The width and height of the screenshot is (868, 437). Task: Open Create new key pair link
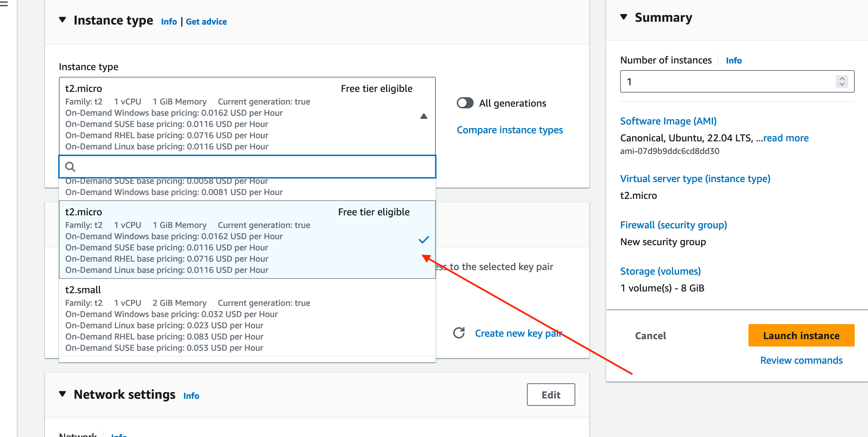click(x=518, y=333)
